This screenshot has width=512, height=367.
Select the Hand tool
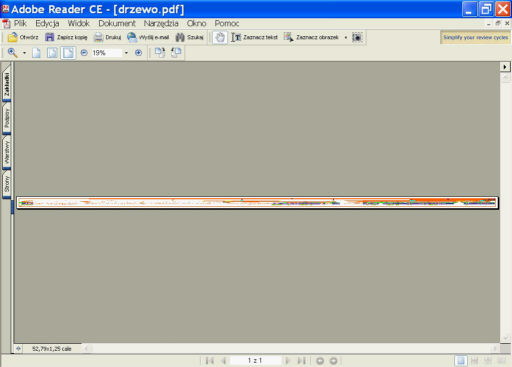click(x=220, y=37)
